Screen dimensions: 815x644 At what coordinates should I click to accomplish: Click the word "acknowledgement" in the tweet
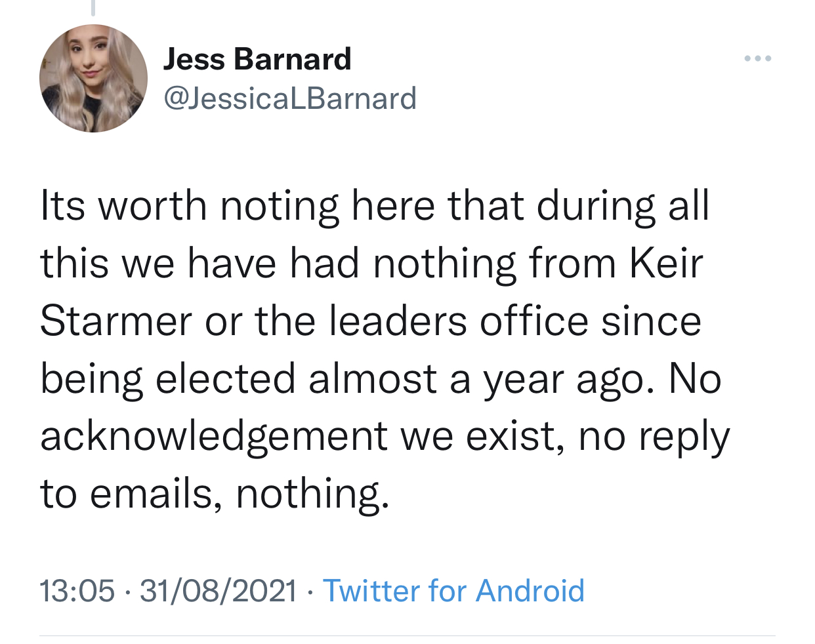(x=214, y=437)
